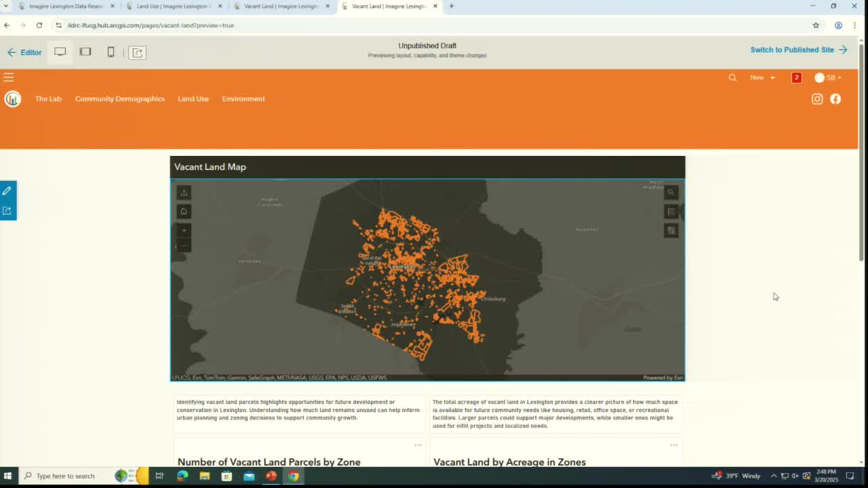868x488 pixels.
Task: Click the site search magnifier icon
Action: click(732, 78)
